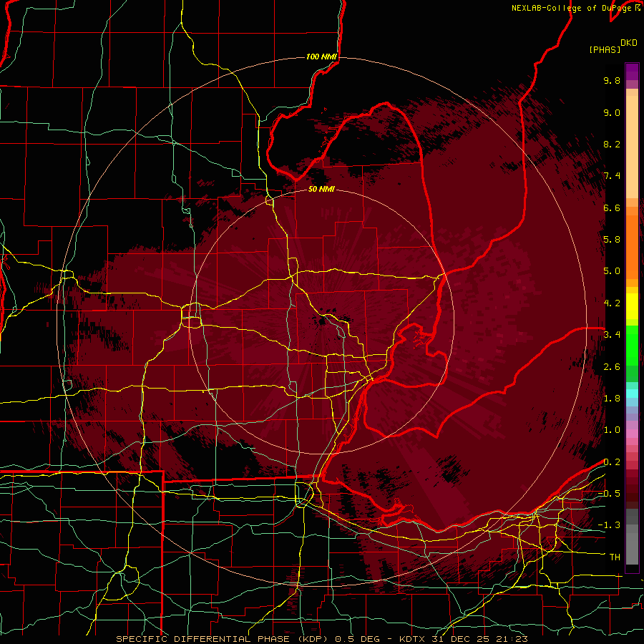Select the 9.0 value on the color scale

click(612, 112)
